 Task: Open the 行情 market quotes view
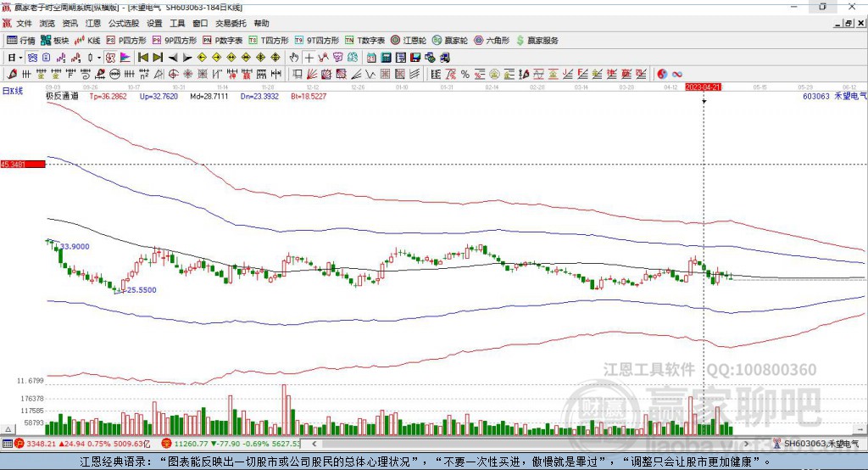(x=20, y=41)
